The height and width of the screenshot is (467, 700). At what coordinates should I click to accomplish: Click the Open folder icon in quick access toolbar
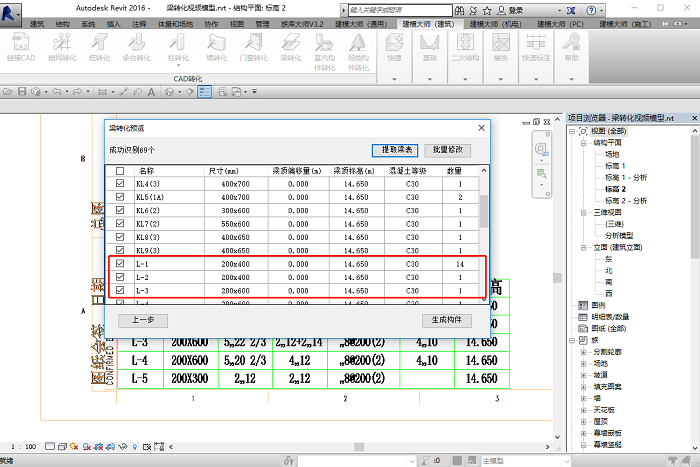(x=8, y=92)
